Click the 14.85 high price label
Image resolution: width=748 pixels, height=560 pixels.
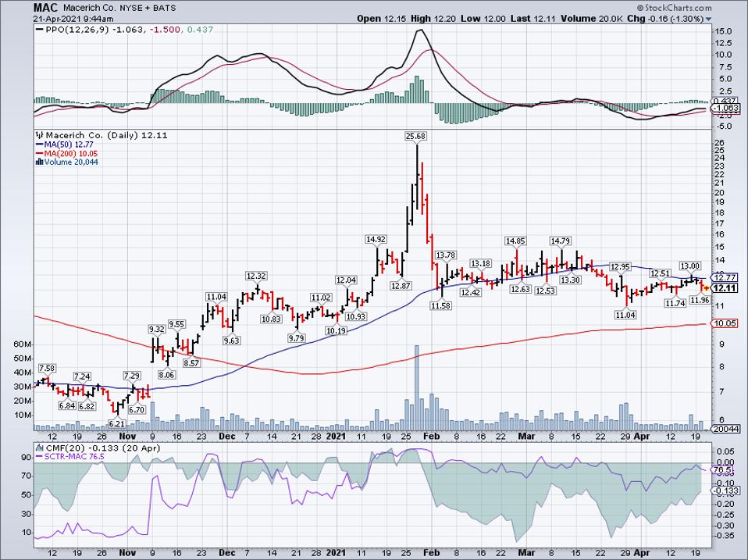click(x=515, y=241)
